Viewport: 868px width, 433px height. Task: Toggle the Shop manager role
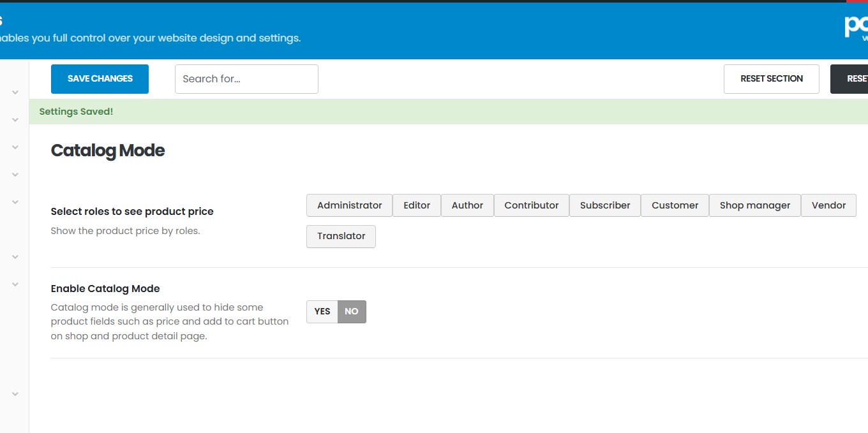point(754,205)
